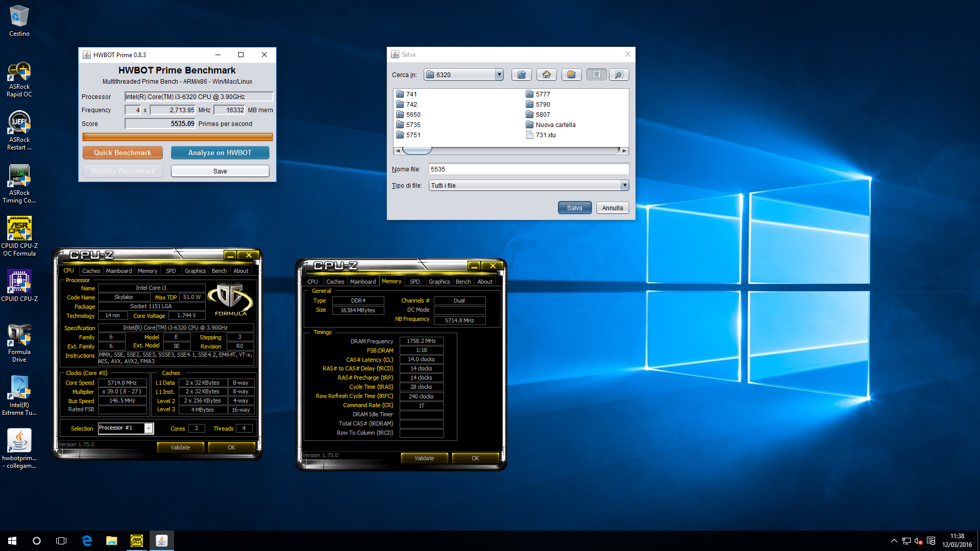
Task: Open About tab in right CPU-Z window
Action: point(485,282)
